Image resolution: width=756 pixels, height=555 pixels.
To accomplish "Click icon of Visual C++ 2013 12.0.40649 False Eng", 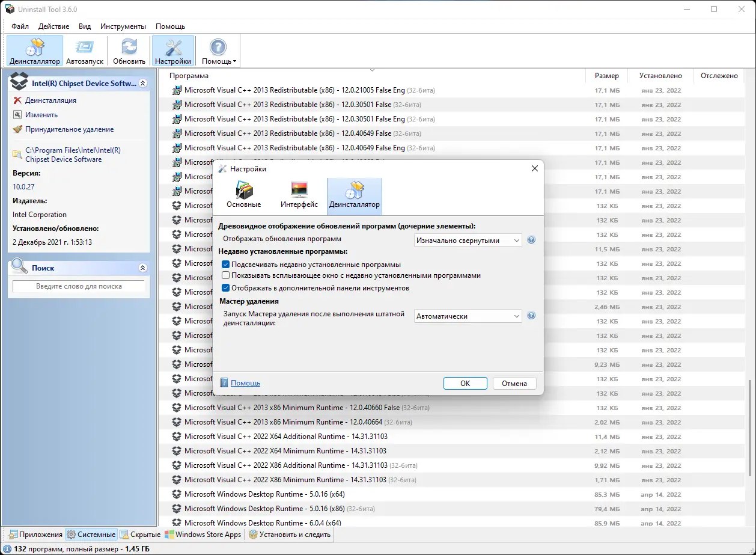I will pos(177,148).
